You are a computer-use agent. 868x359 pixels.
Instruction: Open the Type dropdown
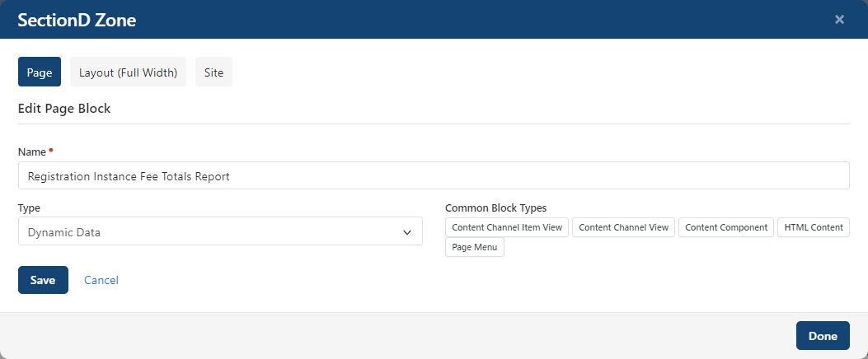click(x=220, y=231)
